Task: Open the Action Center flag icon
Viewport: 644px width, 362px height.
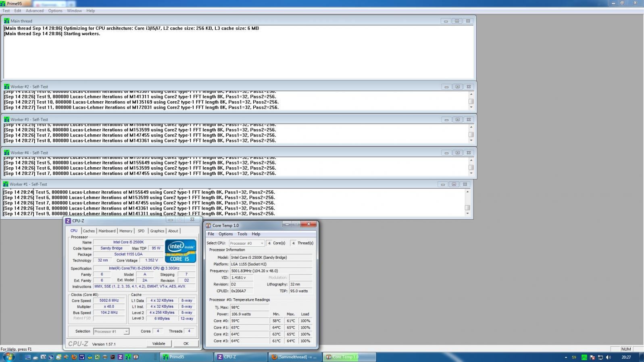Action: pyautogui.click(x=592, y=357)
